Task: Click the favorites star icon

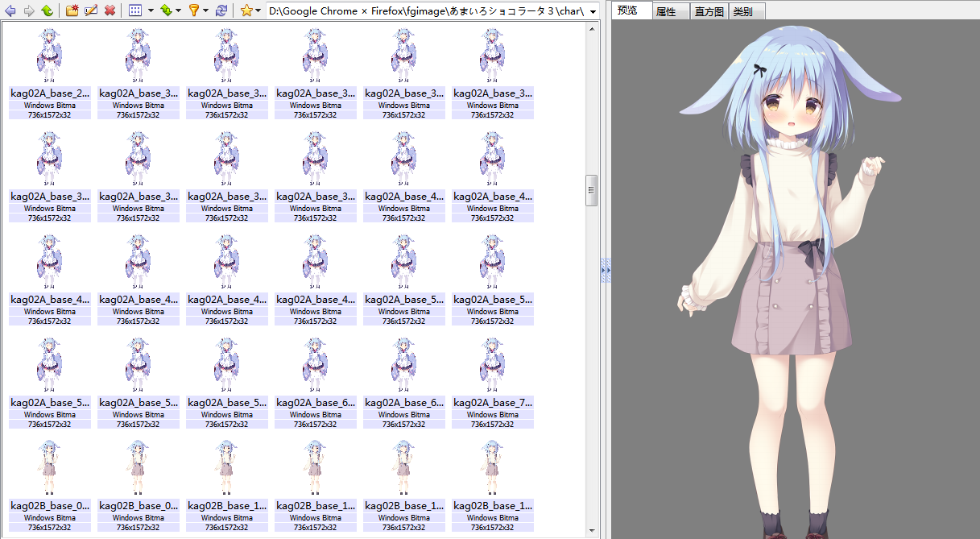Action: tap(246, 10)
